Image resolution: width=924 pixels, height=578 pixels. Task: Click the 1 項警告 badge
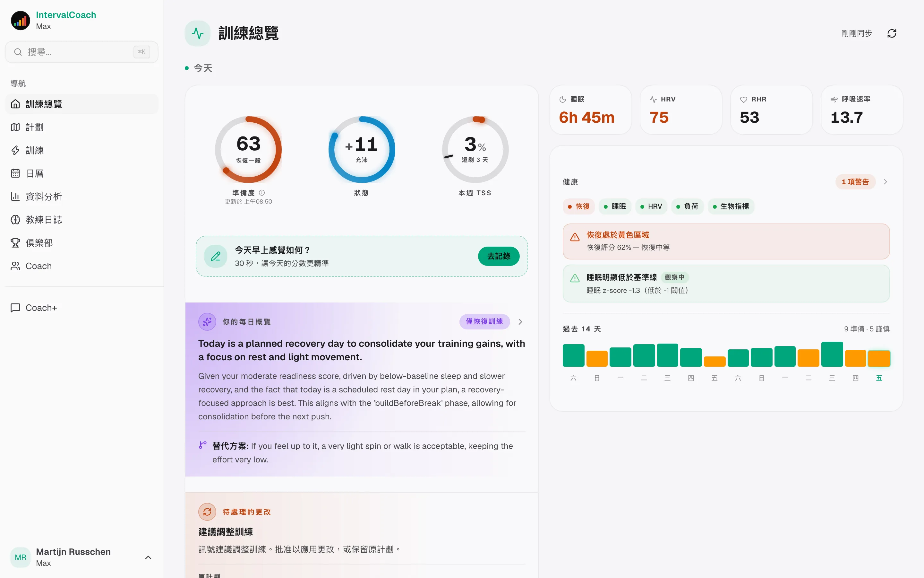point(855,182)
